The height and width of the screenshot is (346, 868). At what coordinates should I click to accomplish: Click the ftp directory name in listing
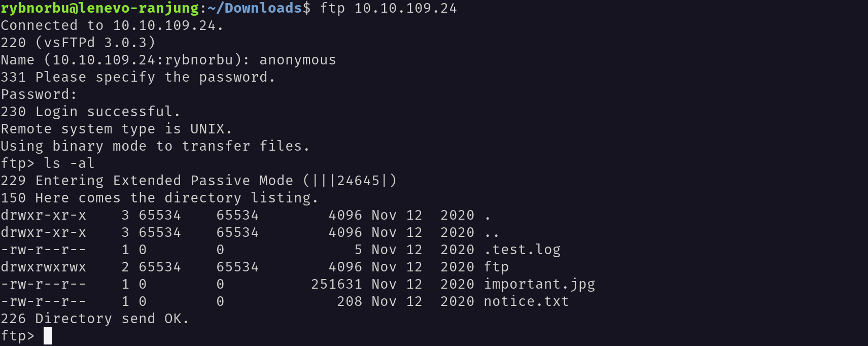(496, 267)
